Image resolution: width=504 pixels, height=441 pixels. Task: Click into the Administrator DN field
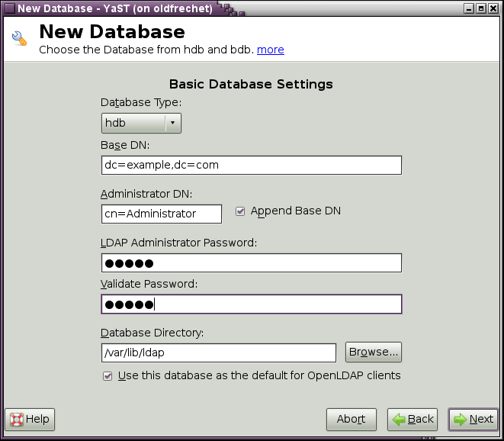pyautogui.click(x=161, y=214)
